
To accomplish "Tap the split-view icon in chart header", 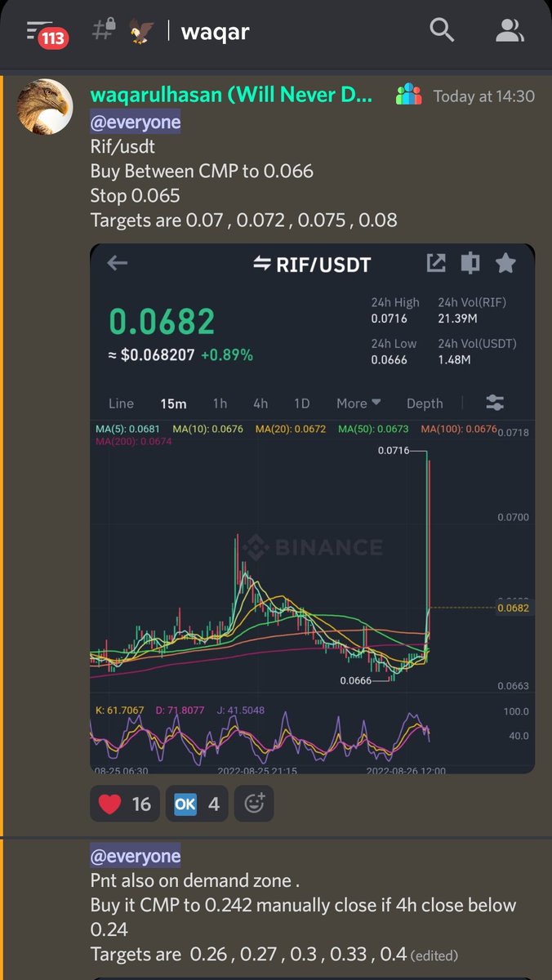I will click(470, 263).
